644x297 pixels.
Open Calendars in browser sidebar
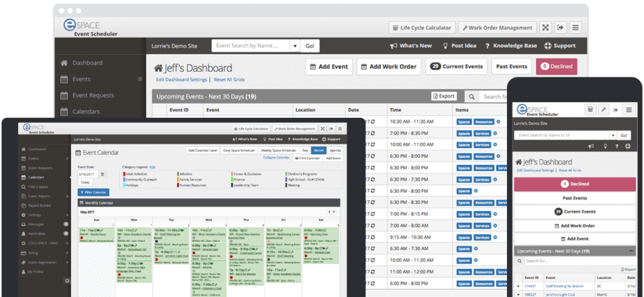click(80, 112)
